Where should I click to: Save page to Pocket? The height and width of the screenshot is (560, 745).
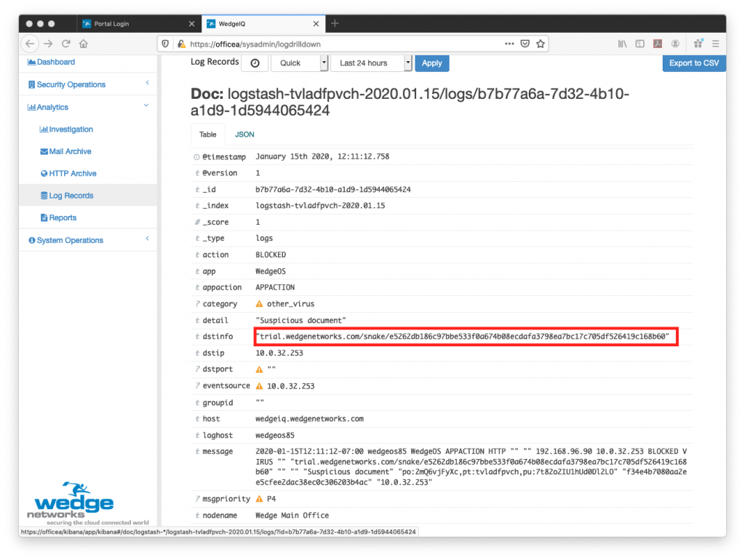[525, 44]
